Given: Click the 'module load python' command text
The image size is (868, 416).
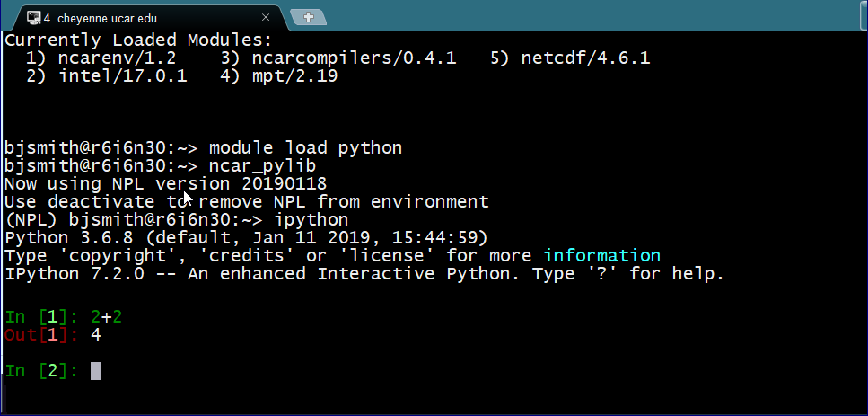Looking at the screenshot, I should click(x=305, y=148).
